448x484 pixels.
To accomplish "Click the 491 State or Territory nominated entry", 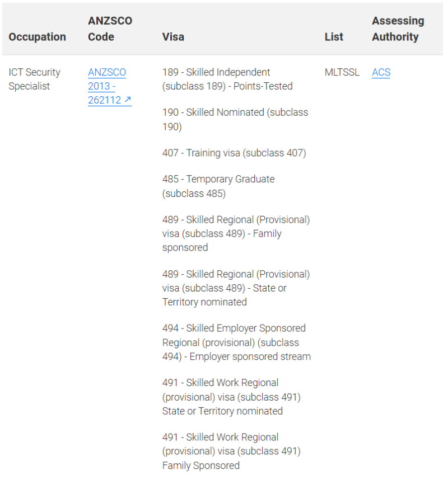I will pyautogui.click(x=231, y=397).
